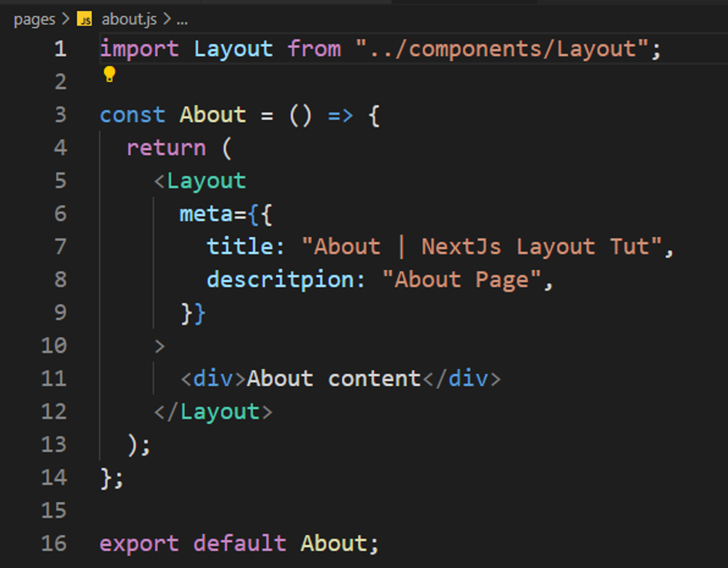Click the title property key
Viewport: 728px width, 568px height.
tap(240, 247)
